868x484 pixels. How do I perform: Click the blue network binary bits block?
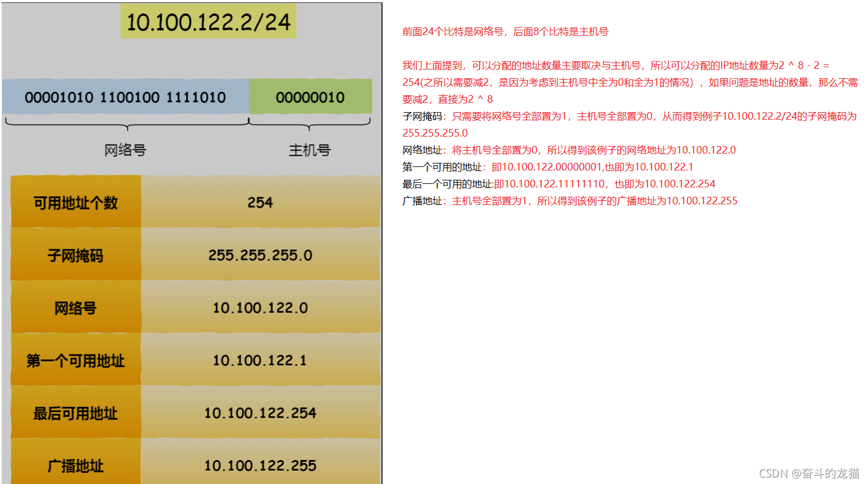(126, 97)
